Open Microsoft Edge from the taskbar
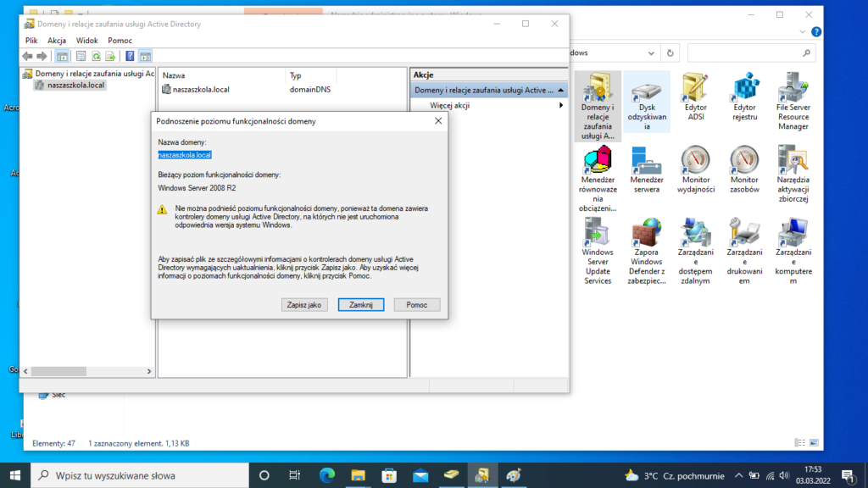868x488 pixels. 326,475
